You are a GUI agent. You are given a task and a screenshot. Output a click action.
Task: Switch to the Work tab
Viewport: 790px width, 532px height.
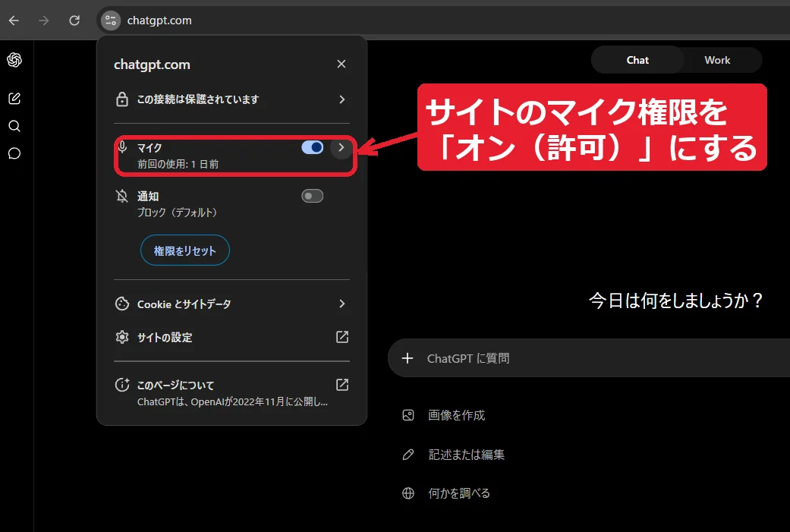[717, 60]
